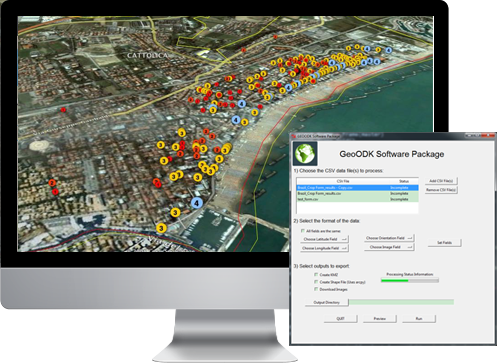497x363 pixels.
Task: Click the small red marker at top of map
Action: [275, 37]
